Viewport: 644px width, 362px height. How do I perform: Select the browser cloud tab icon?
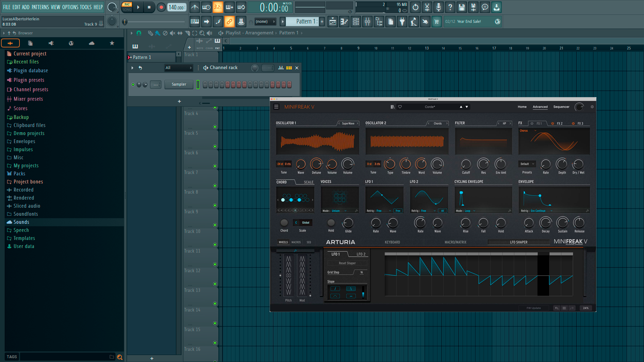91,43
